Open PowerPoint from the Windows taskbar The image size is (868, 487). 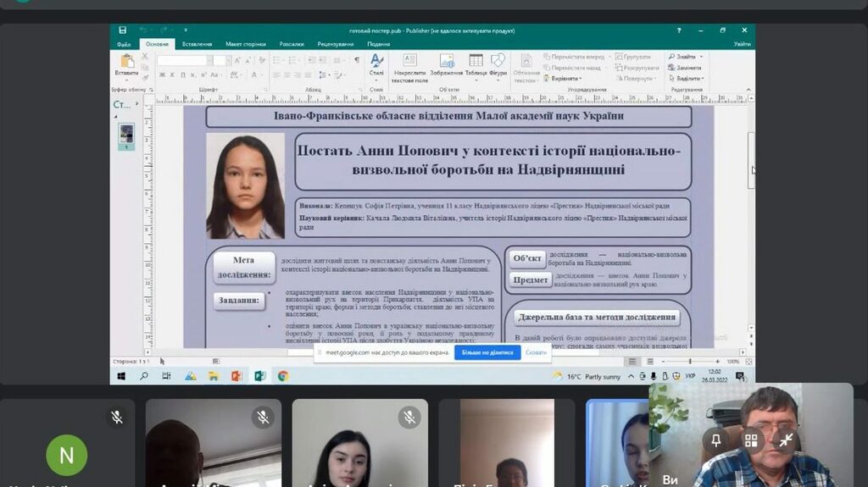point(236,376)
